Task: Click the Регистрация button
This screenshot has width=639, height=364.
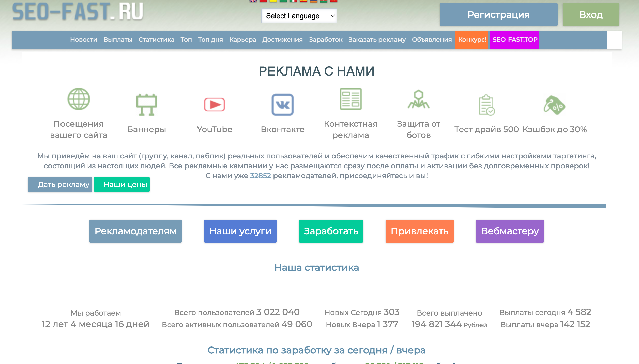Action: coord(499,14)
